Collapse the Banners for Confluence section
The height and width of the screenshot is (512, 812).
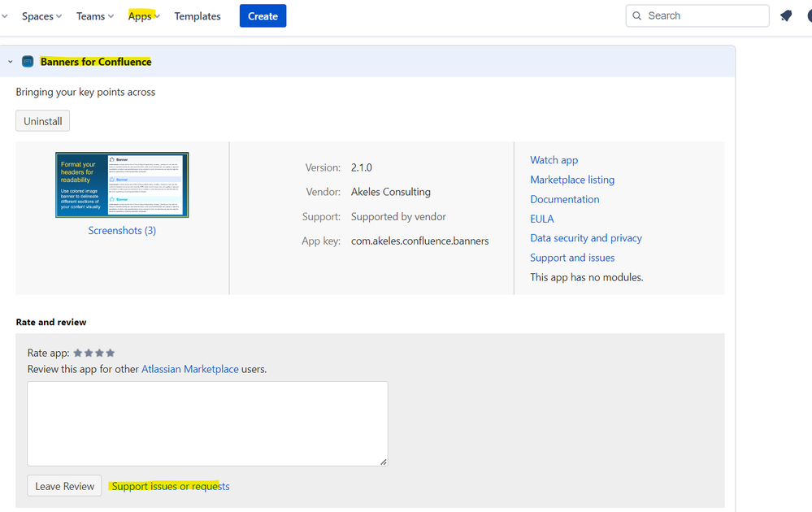(10, 62)
